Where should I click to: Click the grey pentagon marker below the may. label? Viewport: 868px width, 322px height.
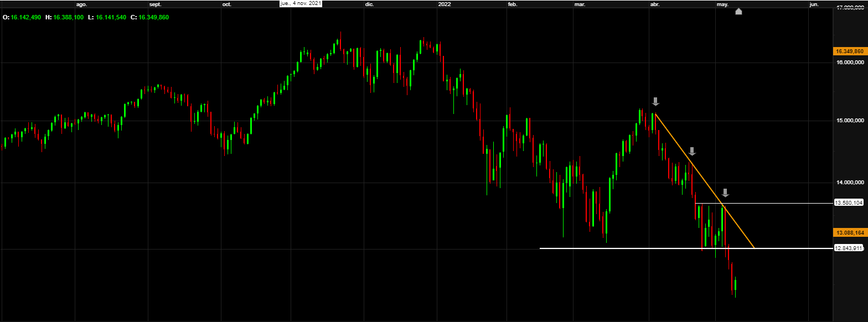[738, 12]
